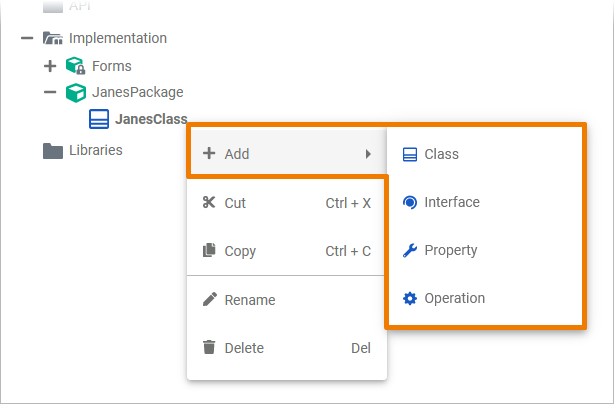Click the scissors Cut icon

coord(209,203)
